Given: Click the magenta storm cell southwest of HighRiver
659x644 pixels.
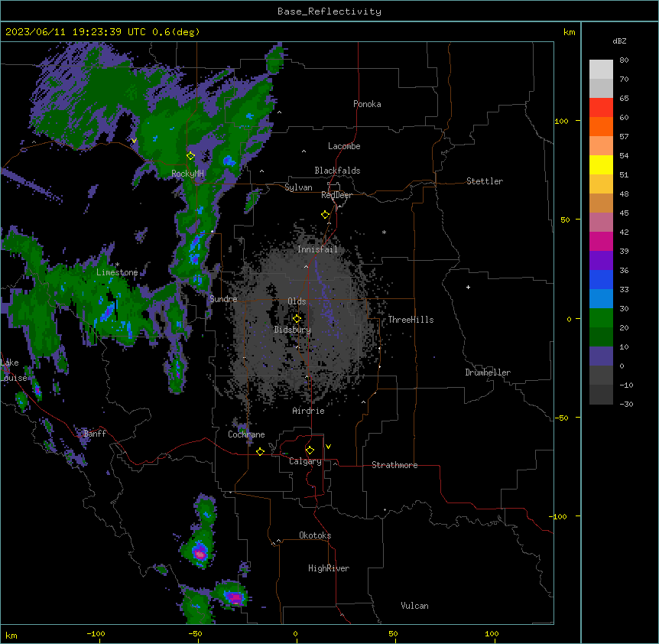Looking at the screenshot, I should (235, 597).
